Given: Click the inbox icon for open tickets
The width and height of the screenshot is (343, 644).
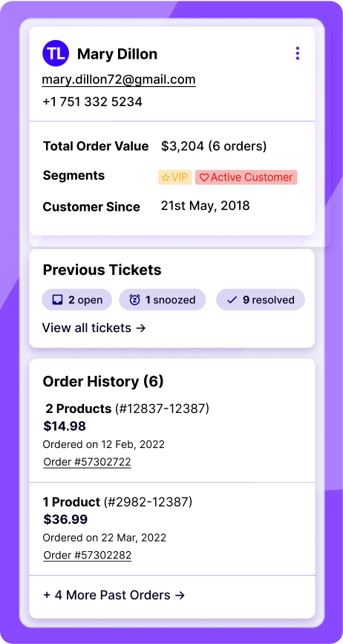Looking at the screenshot, I should point(57,300).
